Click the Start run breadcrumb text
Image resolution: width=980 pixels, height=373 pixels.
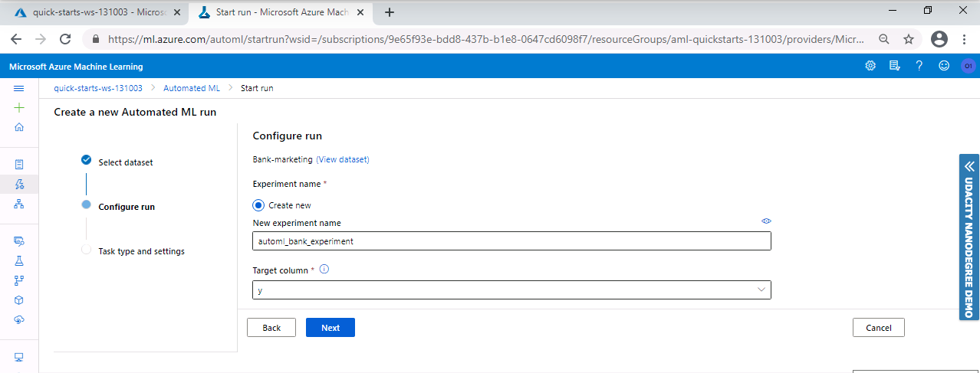(257, 88)
